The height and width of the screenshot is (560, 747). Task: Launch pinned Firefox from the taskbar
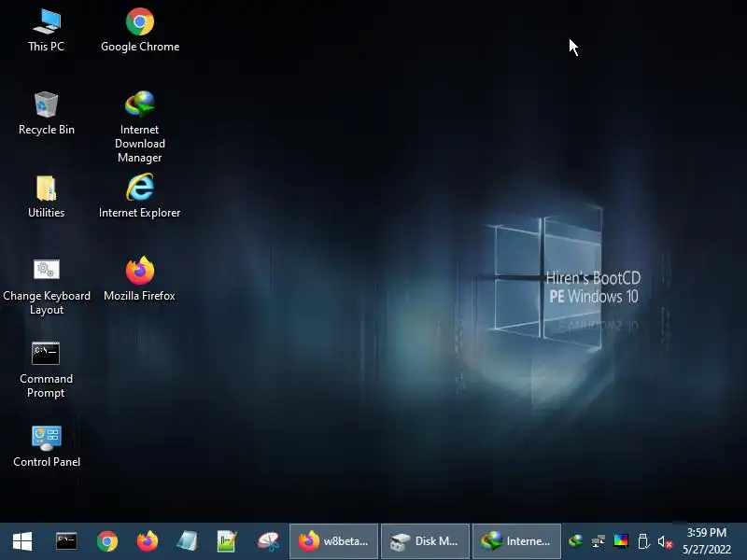[x=148, y=541]
